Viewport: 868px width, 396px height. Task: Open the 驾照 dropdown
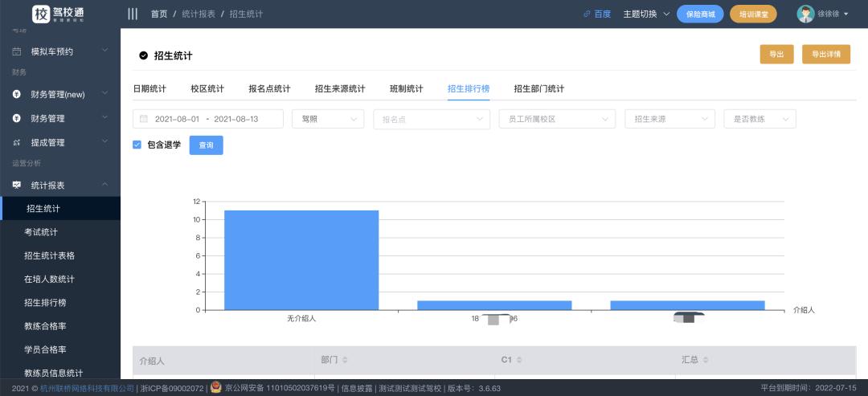click(328, 119)
